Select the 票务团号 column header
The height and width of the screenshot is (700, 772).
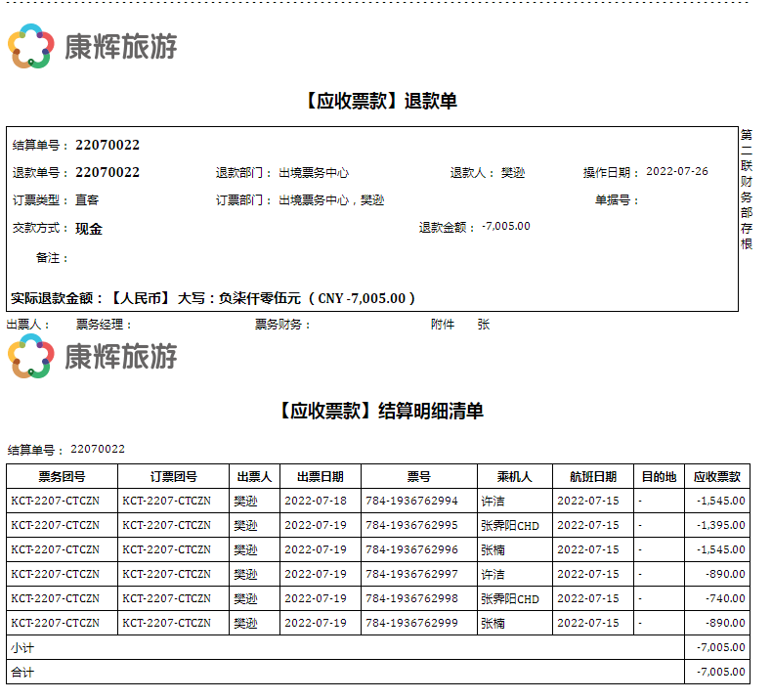point(62,477)
